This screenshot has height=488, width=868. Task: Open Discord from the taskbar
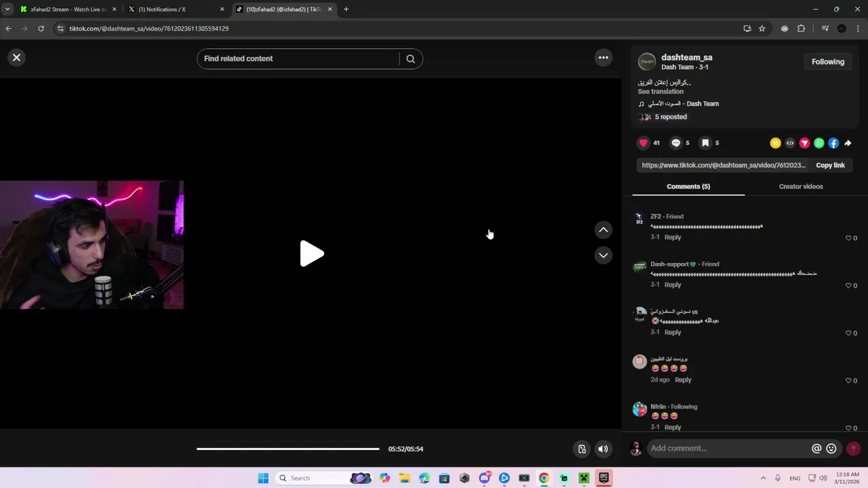point(484,478)
